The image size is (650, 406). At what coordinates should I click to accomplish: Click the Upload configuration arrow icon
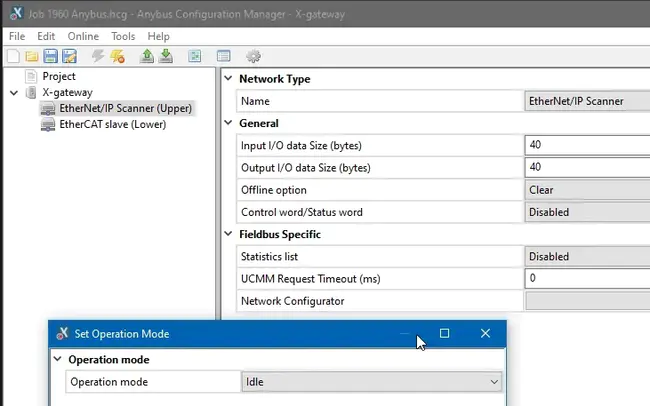[147, 56]
